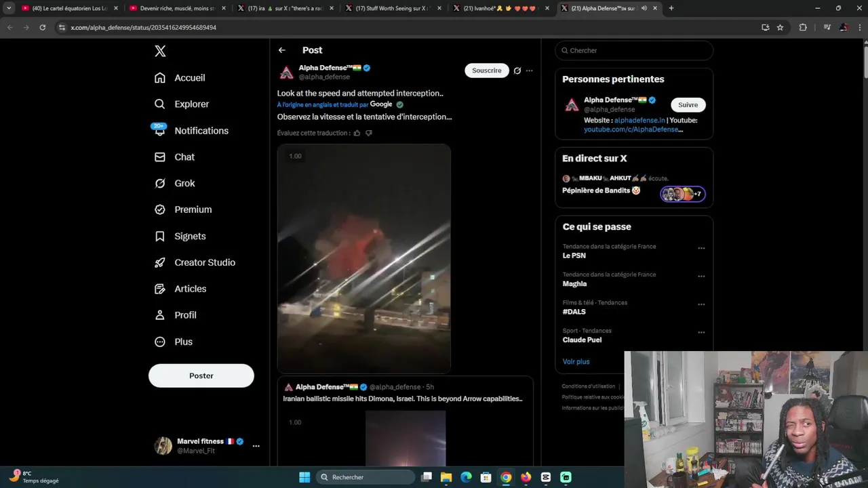Image resolution: width=868 pixels, height=488 pixels.
Task: Open the Windows Start menu
Action: pyautogui.click(x=304, y=477)
